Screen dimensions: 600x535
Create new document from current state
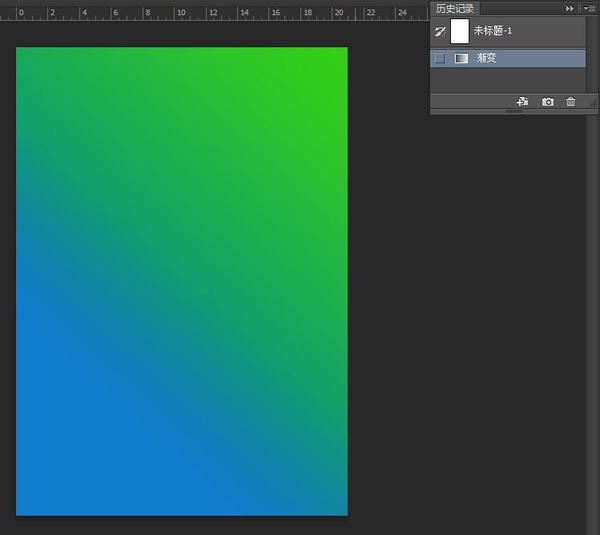coord(522,102)
